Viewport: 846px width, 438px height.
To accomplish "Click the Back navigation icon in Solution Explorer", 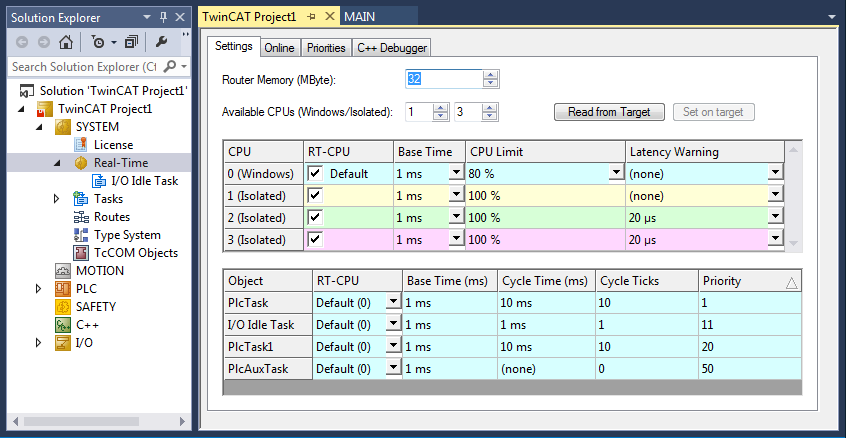I will pos(22,43).
